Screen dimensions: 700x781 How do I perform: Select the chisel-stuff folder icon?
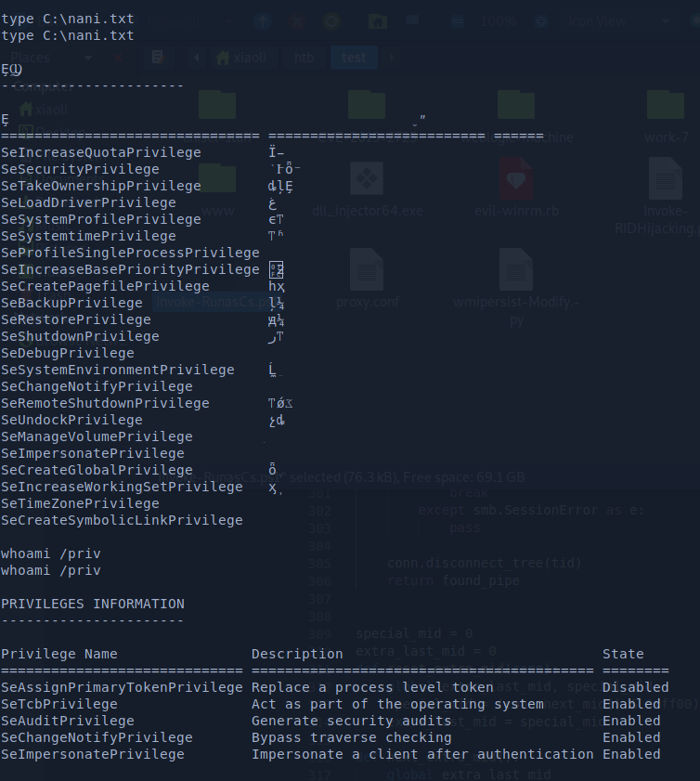[x=217, y=105]
